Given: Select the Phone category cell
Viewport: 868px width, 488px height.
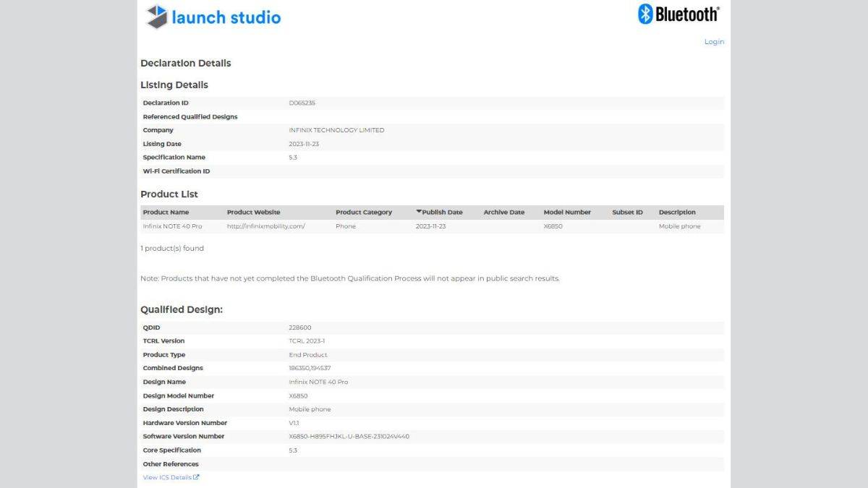Looking at the screenshot, I should tap(346, 226).
